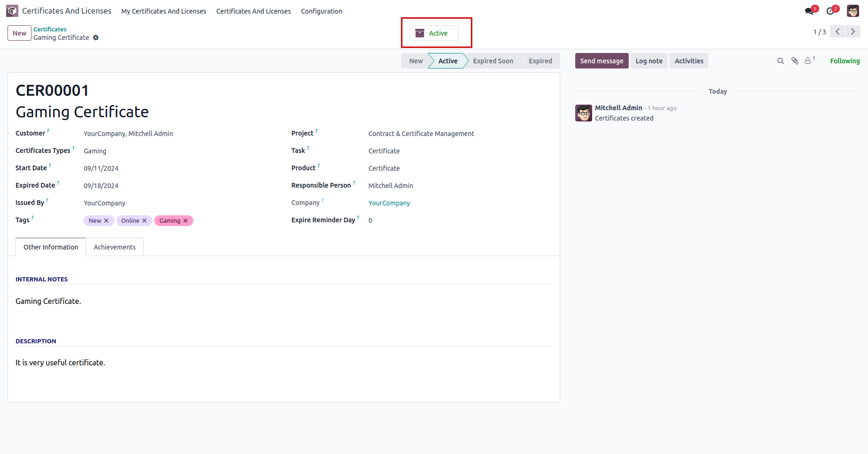
Task: Click the paperclip attachments icon
Action: tap(795, 61)
